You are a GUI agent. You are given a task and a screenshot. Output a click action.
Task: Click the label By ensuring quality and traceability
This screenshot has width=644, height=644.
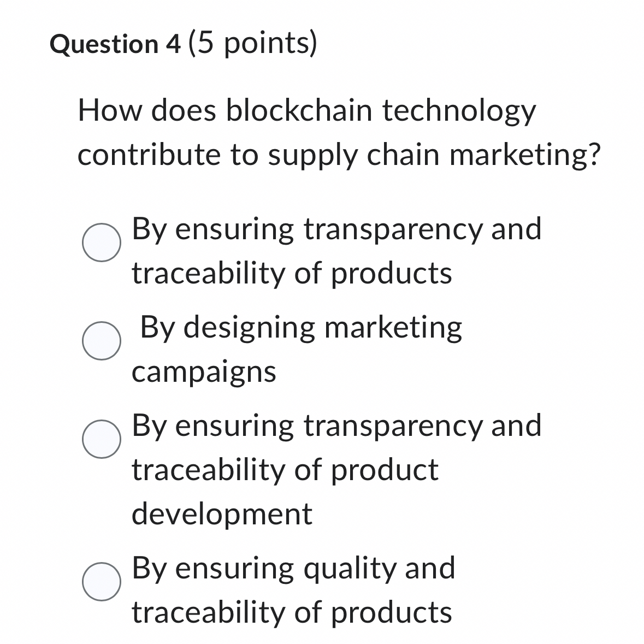(293, 590)
